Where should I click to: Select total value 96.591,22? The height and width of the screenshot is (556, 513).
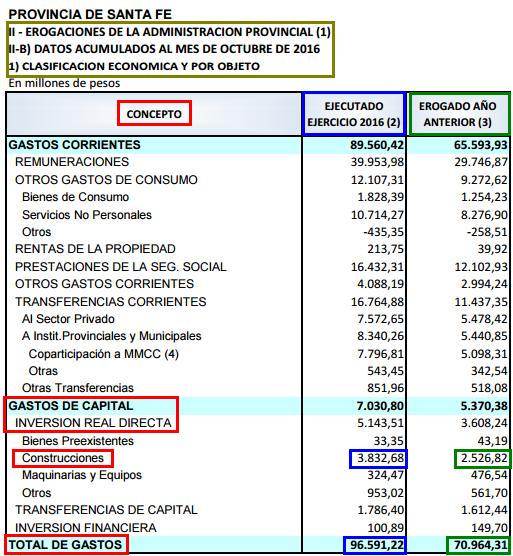point(377,545)
